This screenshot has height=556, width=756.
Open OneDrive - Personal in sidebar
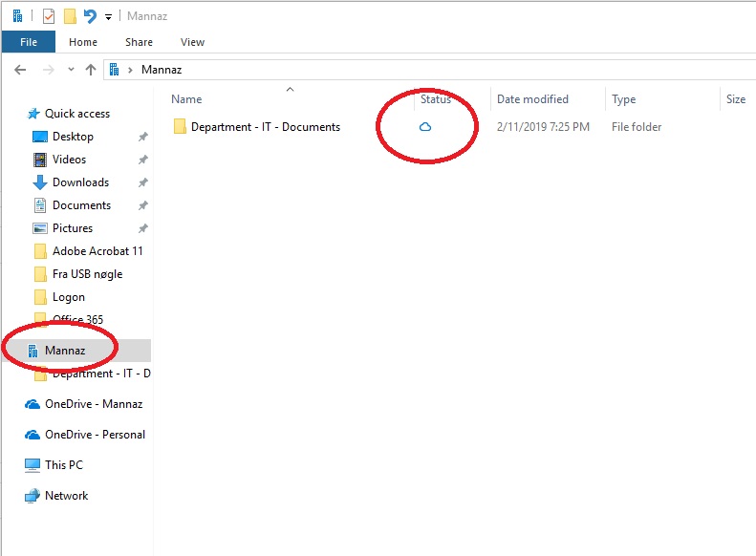pos(95,435)
